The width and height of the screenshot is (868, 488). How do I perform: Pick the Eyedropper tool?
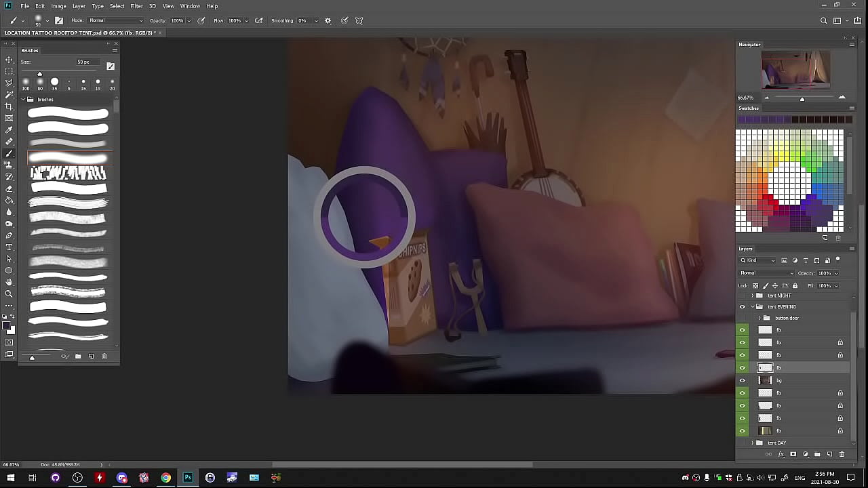pyautogui.click(x=9, y=130)
